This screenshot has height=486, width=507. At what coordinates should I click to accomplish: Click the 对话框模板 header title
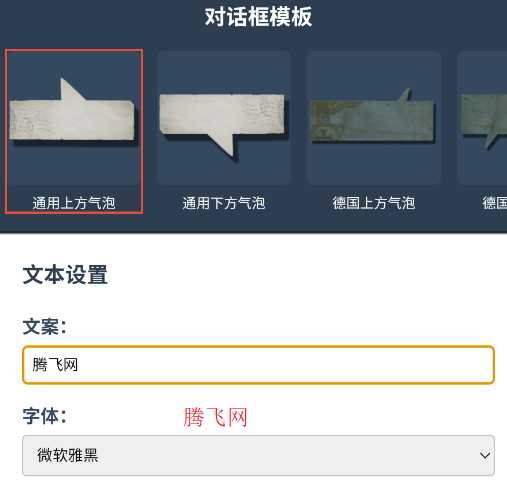tap(258, 17)
